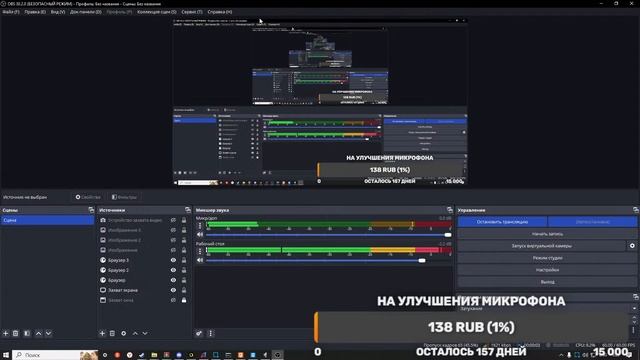The image size is (640, 360).
Task: Show the hidden Захват окна source
Action: coord(173,300)
